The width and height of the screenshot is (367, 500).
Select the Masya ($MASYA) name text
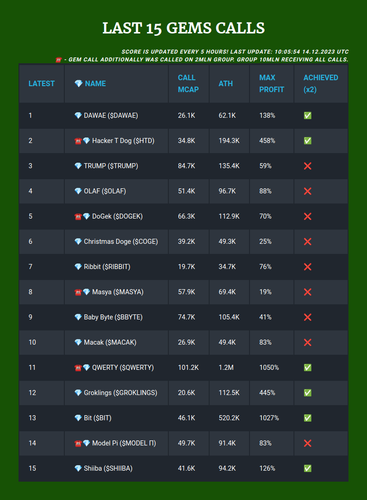(118, 292)
